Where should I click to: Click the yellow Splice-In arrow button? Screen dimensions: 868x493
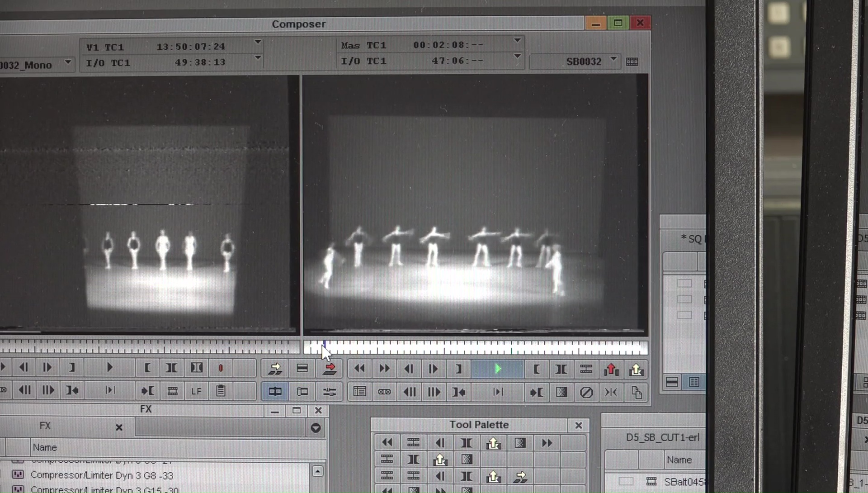pyautogui.click(x=275, y=369)
